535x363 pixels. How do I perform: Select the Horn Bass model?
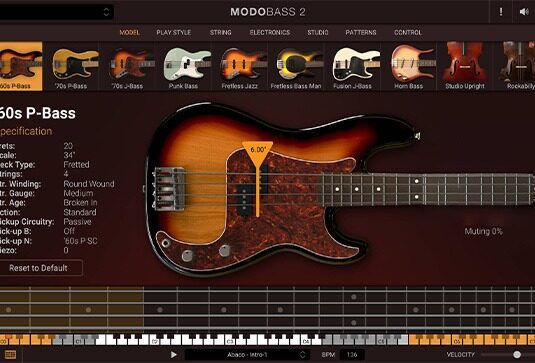[408, 66]
